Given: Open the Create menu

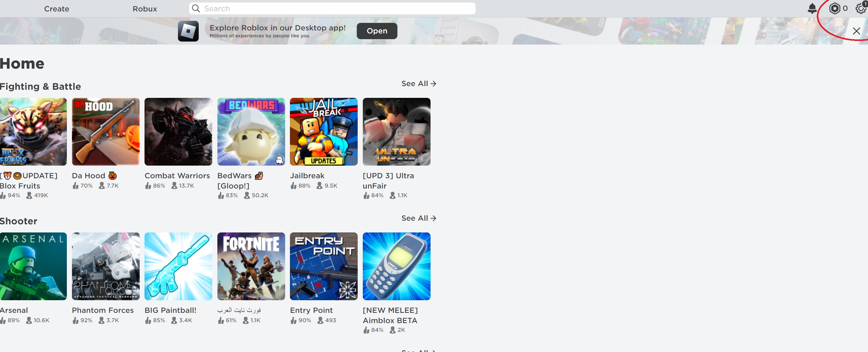Looking at the screenshot, I should pyautogui.click(x=56, y=9).
